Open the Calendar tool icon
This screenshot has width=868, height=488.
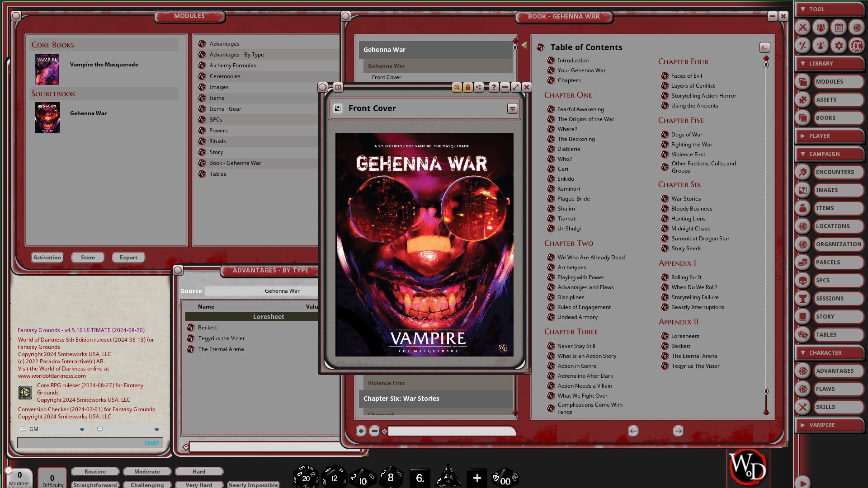tap(839, 28)
